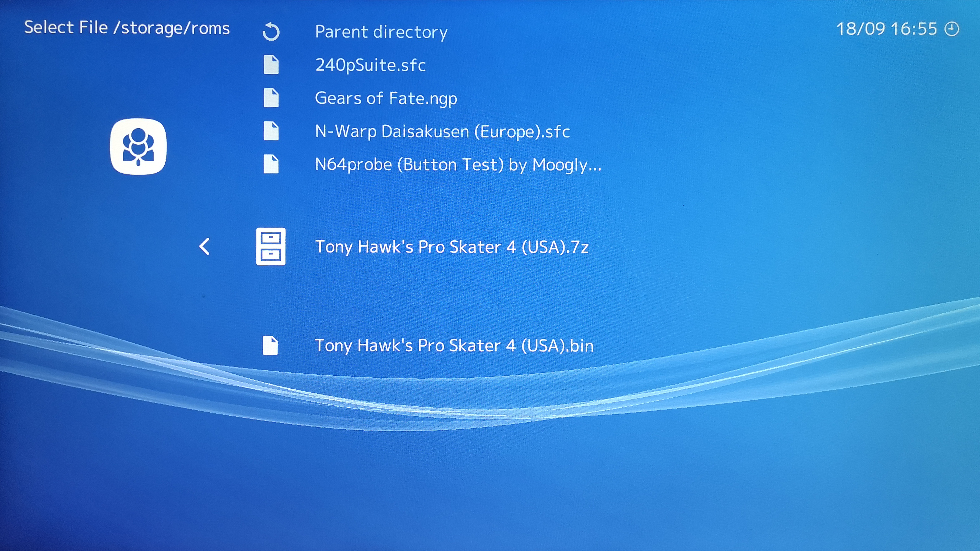Image resolution: width=980 pixels, height=551 pixels.
Task: Click the Parent directory refresh arrow icon
Action: [x=271, y=31]
